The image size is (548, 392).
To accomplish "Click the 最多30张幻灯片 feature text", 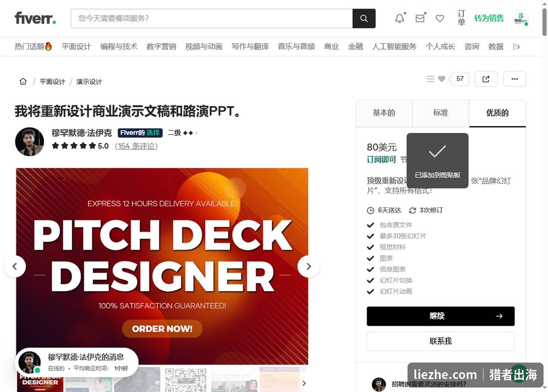I will point(403,236).
